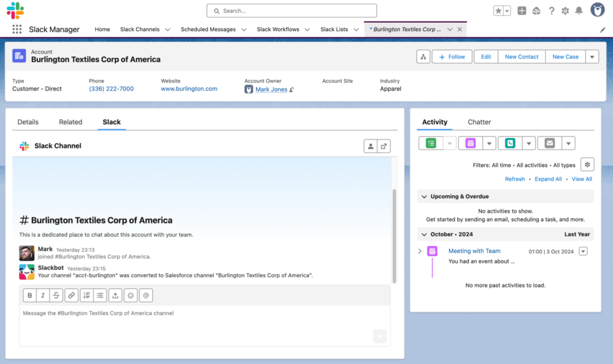Follow the Burlington Textiles account
The image size is (613, 364).
click(452, 57)
